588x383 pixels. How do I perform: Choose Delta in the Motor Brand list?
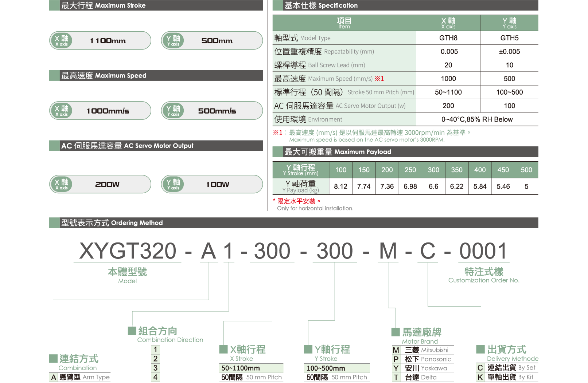tap(423, 378)
